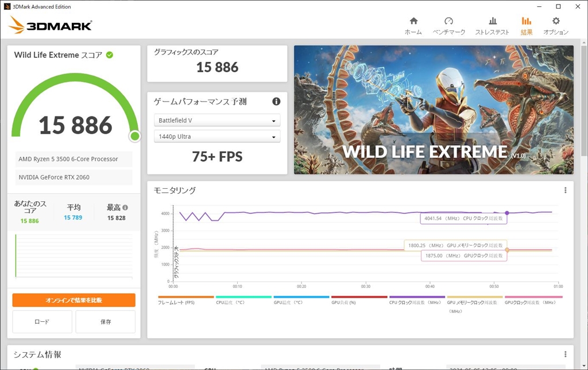Click the ロード load button
The height and width of the screenshot is (370, 588).
(42, 322)
